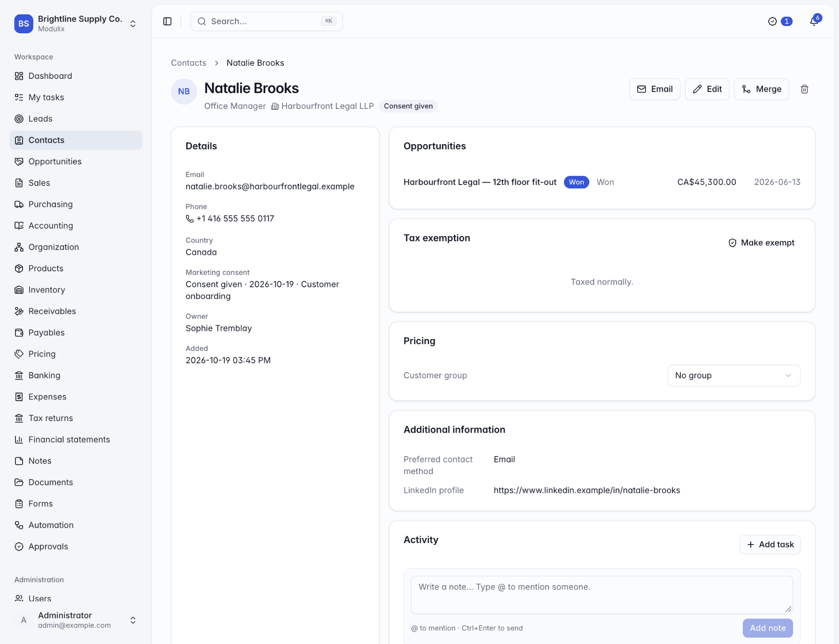Go to Receivables
Screen dimensions: 839x644
click(76, 311)
